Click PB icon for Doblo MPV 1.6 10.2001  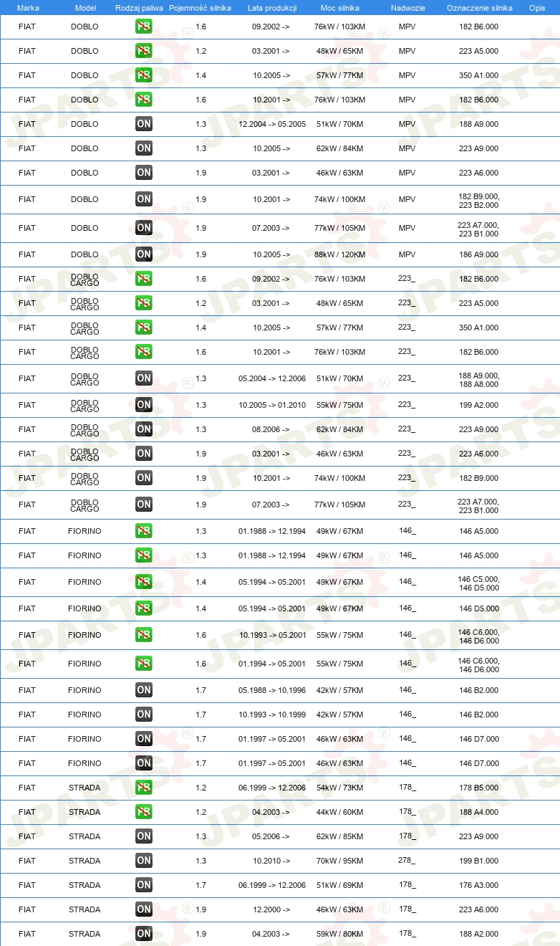point(144,100)
